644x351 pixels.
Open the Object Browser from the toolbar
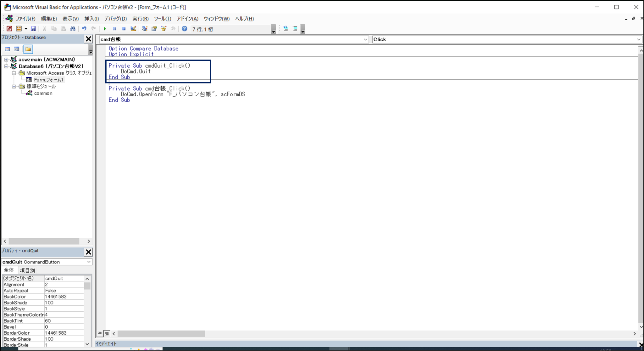pyautogui.click(x=164, y=29)
